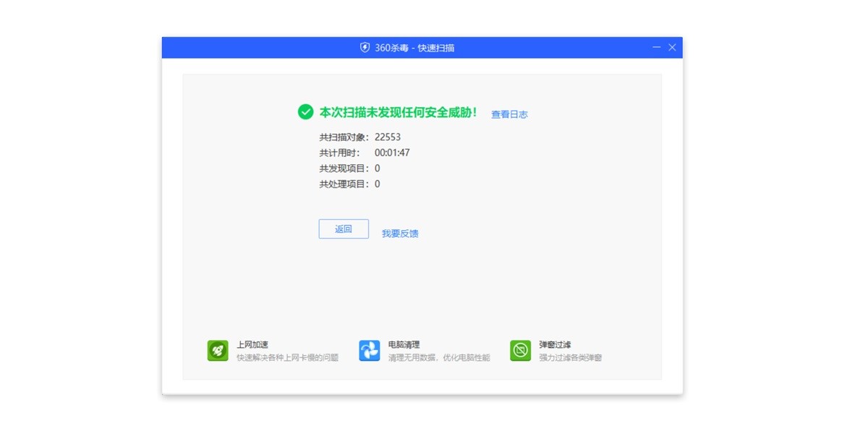
Task: Launch 电脑清理 using the blue fan icon
Action: click(370, 350)
